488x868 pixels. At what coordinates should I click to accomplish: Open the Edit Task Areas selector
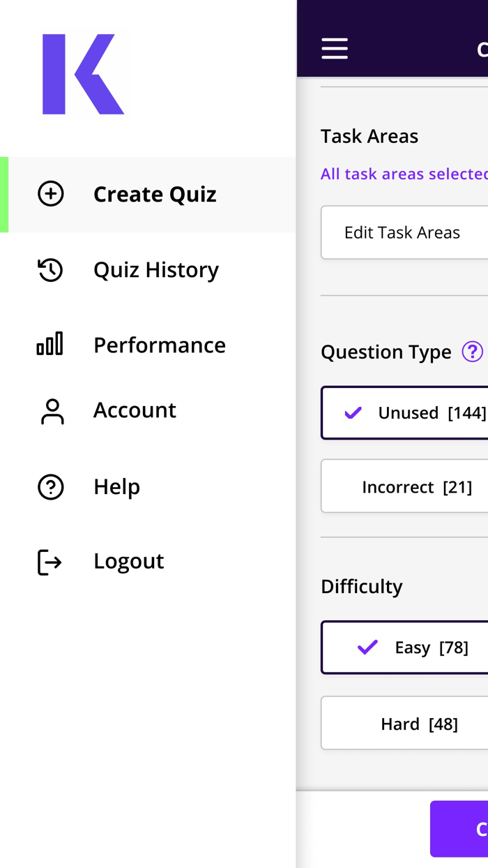(404, 232)
